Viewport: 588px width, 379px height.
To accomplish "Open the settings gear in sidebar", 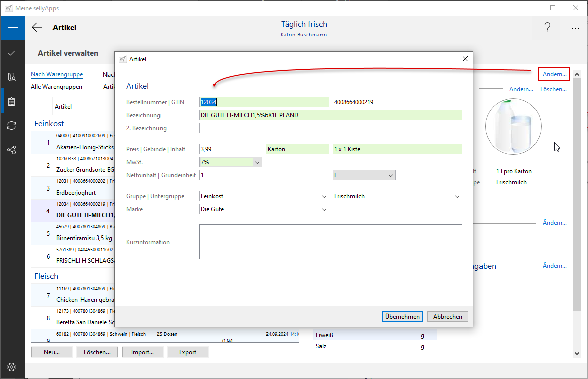I will 12,367.
